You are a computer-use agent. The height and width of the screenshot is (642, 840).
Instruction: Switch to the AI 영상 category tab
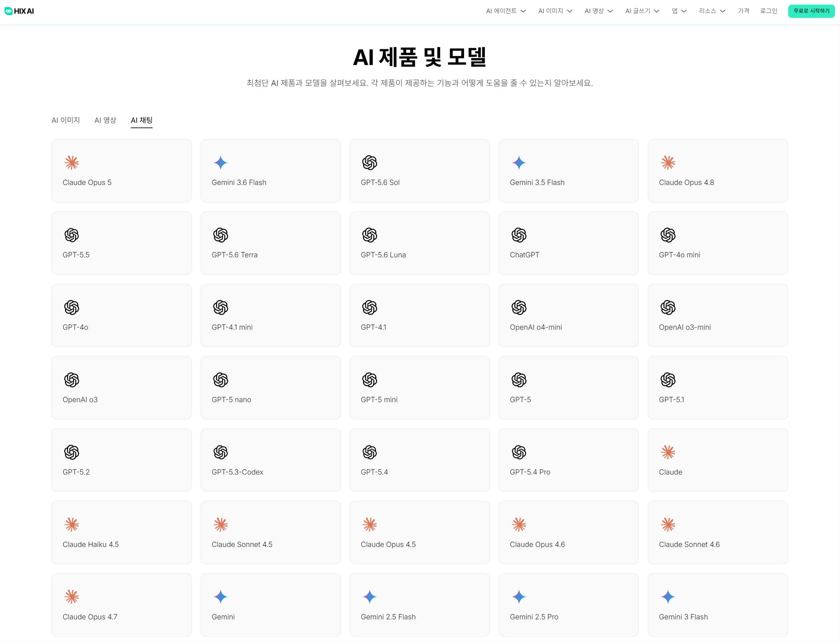pos(106,120)
